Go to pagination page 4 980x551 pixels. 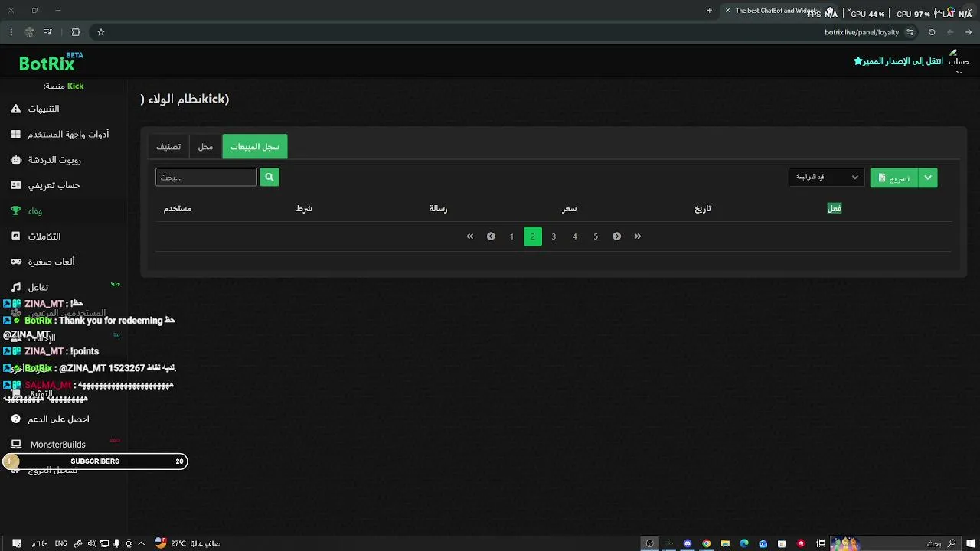pyautogui.click(x=574, y=236)
